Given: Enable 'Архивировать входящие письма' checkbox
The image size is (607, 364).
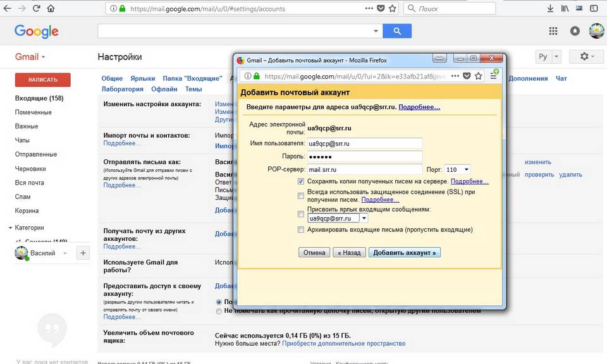Looking at the screenshot, I should click(301, 229).
